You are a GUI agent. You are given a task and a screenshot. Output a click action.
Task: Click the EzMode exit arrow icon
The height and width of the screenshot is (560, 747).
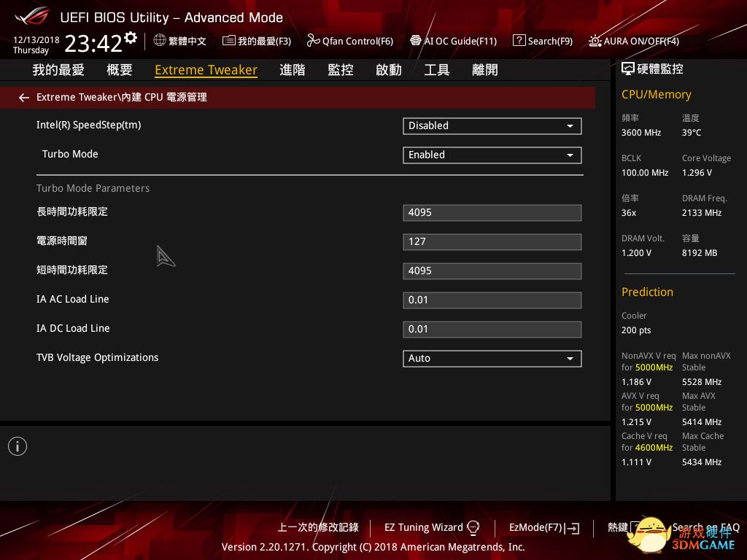pos(572,528)
